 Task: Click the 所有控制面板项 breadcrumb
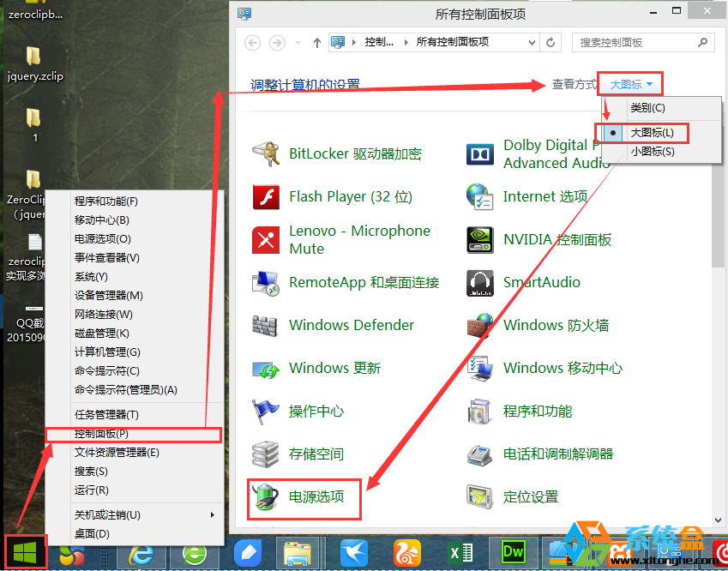coord(452,42)
